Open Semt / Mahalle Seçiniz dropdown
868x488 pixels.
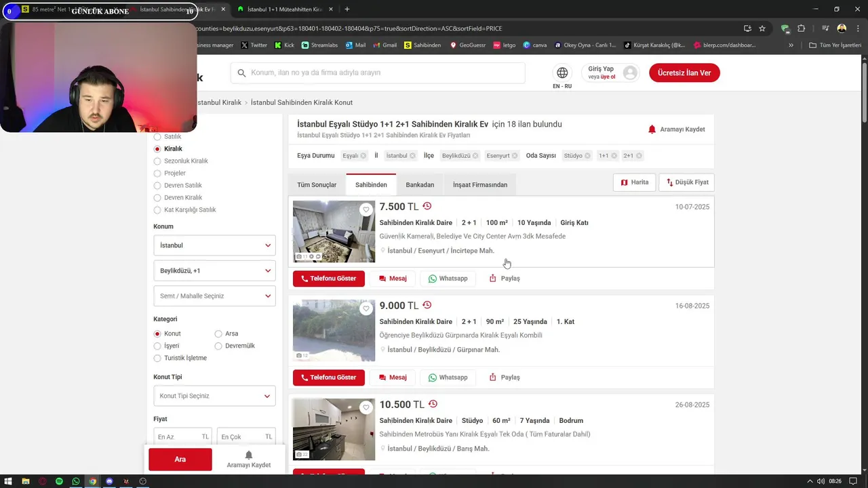214,296
